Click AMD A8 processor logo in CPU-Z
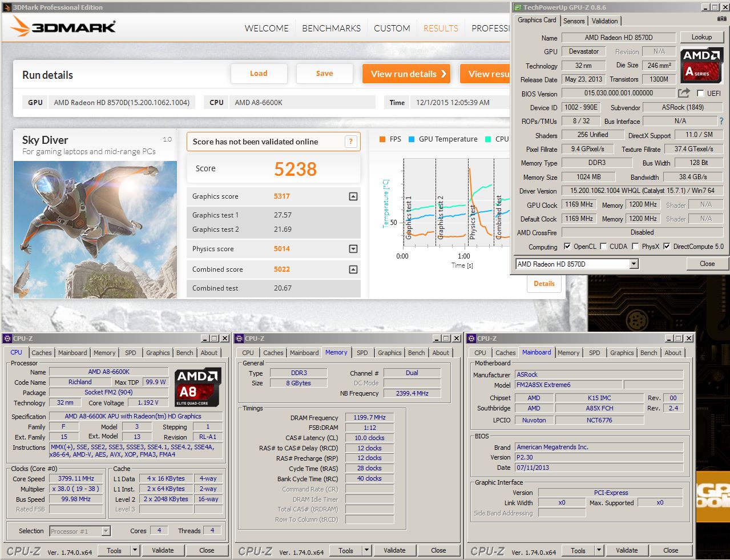This screenshot has width=730, height=560. (197, 388)
